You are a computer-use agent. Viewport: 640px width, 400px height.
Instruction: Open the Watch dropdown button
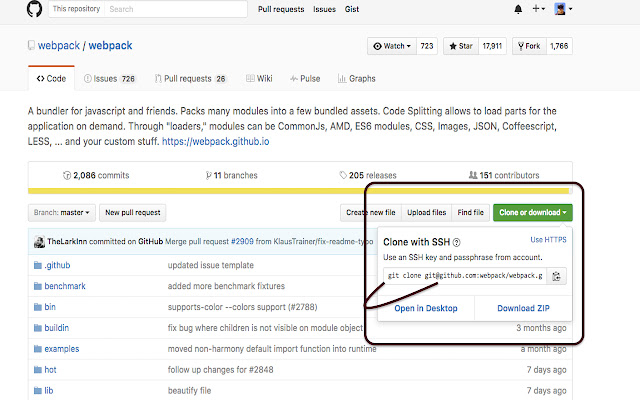coord(392,46)
